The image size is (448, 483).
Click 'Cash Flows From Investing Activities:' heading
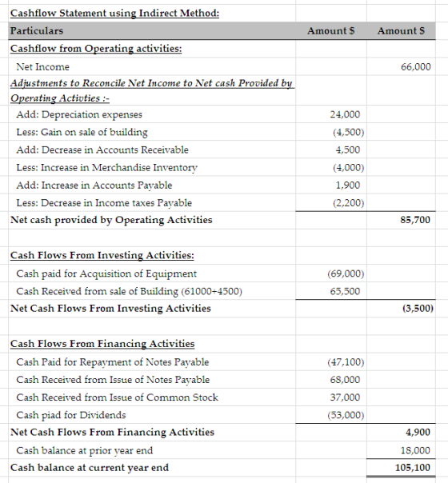[x=102, y=255]
